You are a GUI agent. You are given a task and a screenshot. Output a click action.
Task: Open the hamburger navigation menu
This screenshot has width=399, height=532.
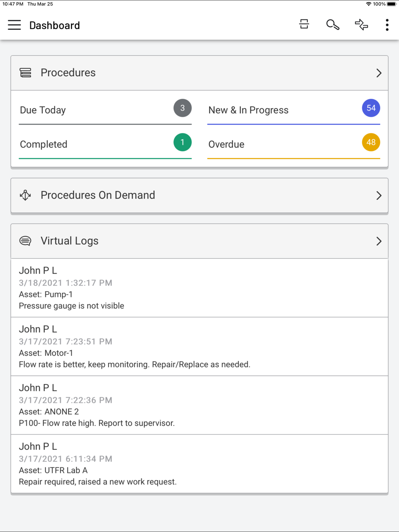tap(14, 25)
